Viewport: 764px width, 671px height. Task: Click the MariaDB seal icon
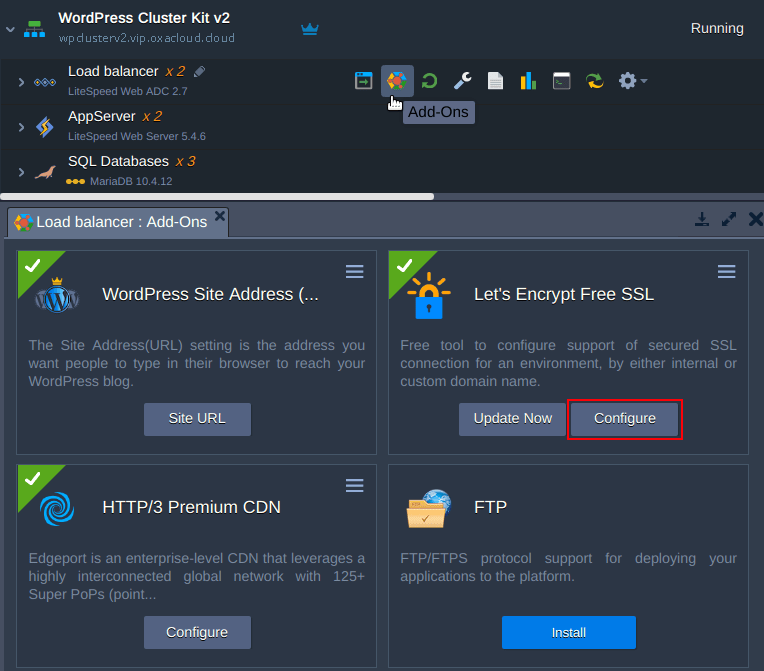tap(45, 173)
